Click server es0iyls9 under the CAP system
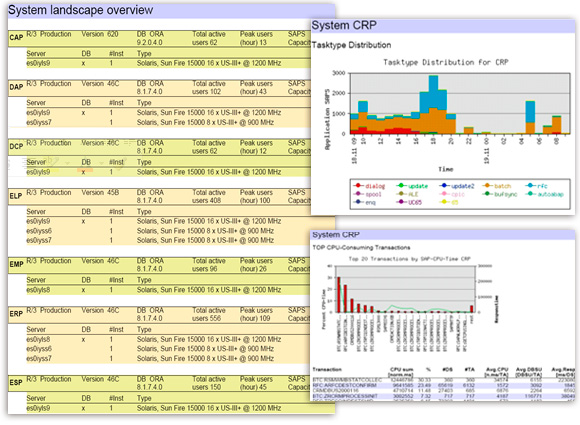Viewport: 580px width, 425px height. pos(38,63)
